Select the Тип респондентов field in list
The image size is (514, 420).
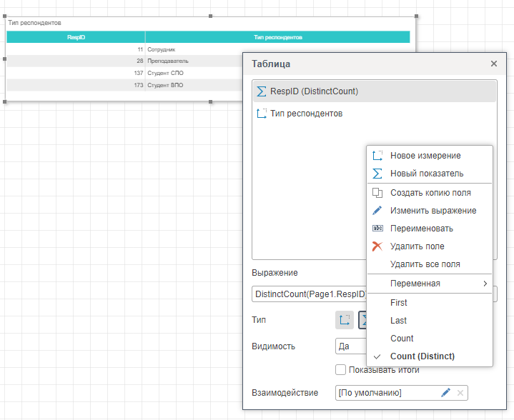tap(306, 114)
